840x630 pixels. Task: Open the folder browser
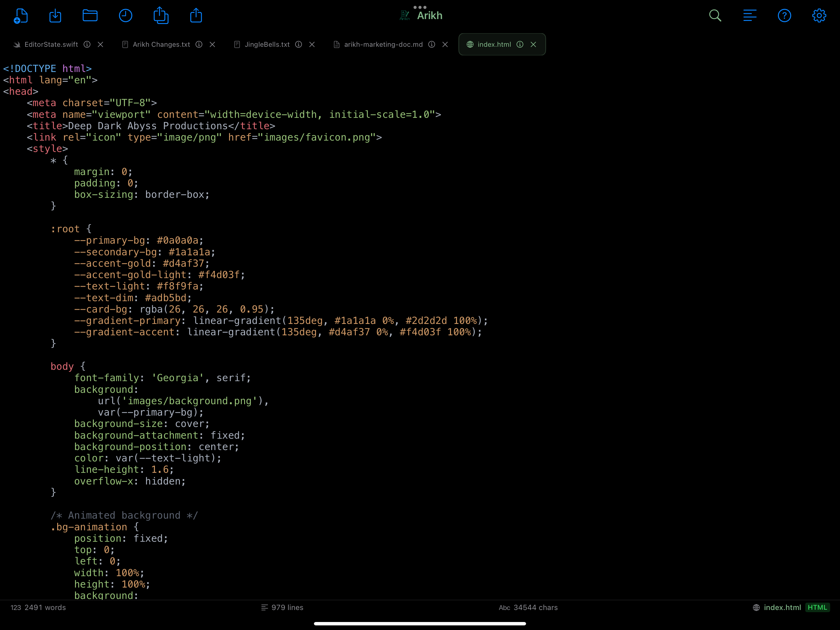(90, 16)
